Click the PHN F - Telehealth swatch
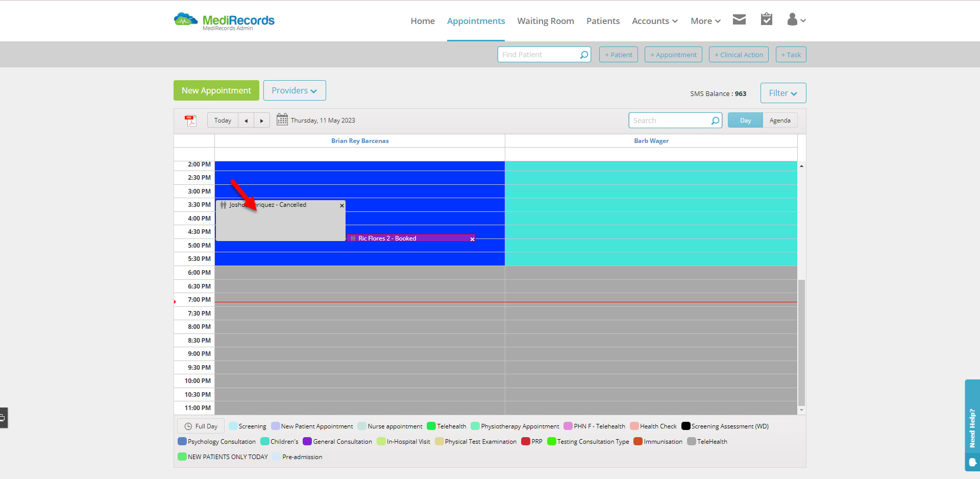Image resolution: width=980 pixels, height=479 pixels. pos(568,426)
